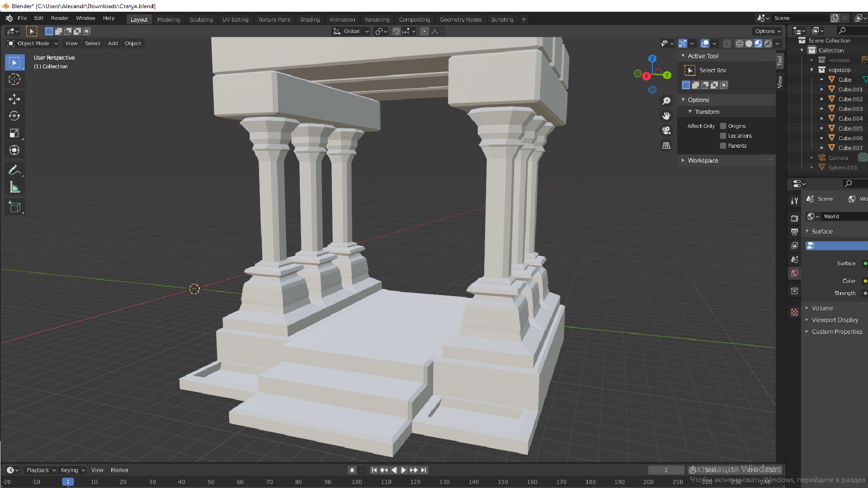Click the Z axis on navigation gizmo
The height and width of the screenshot is (488, 868).
click(652, 59)
